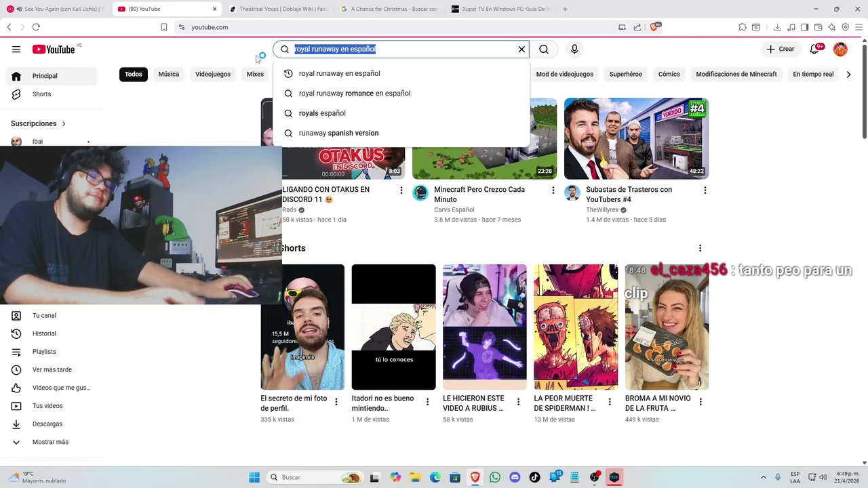Go to Principal in the sidebar
Screen dimensions: 868x488
[x=52, y=76]
